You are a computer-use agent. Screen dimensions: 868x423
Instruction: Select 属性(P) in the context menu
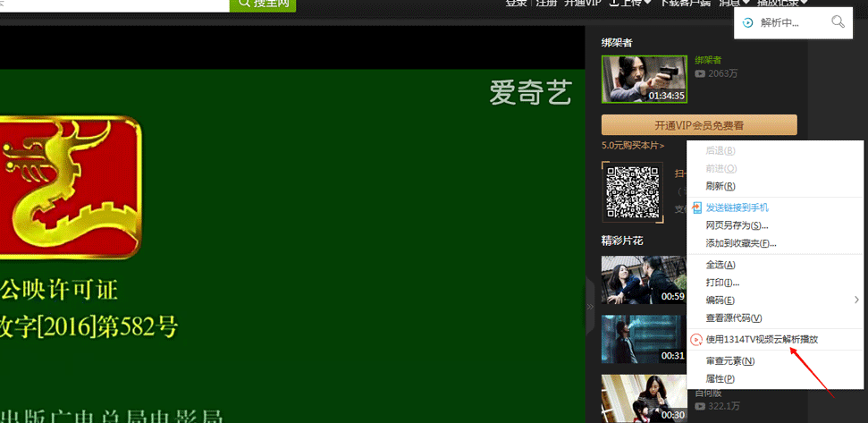tap(775, 378)
